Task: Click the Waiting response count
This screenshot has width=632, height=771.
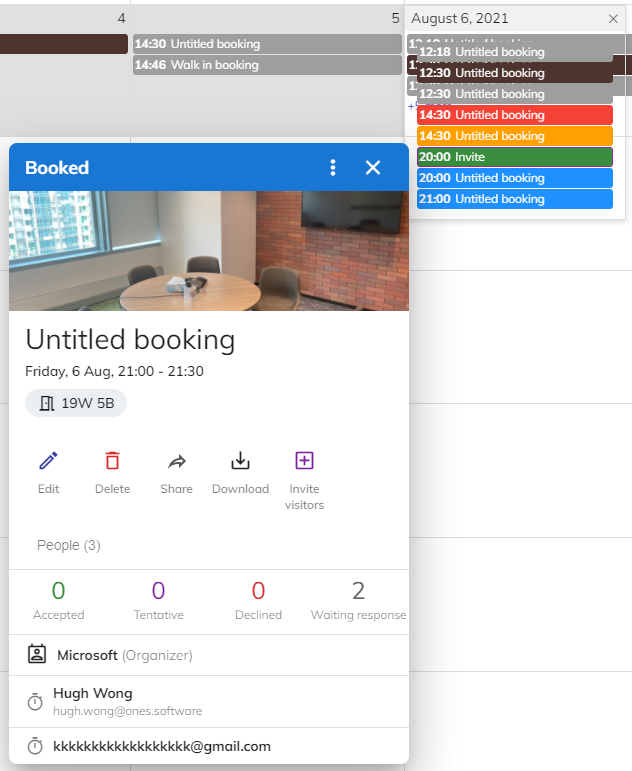Action: [358, 590]
